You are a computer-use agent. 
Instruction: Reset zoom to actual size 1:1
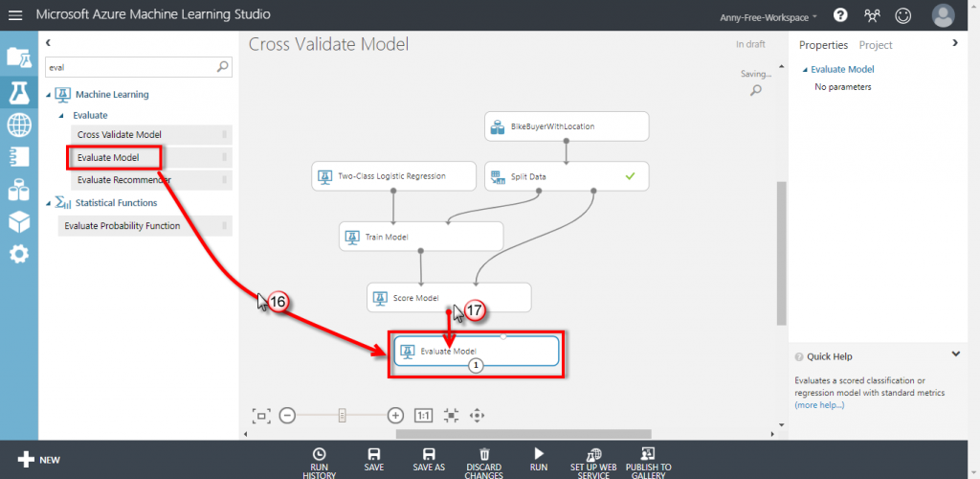[x=423, y=415]
